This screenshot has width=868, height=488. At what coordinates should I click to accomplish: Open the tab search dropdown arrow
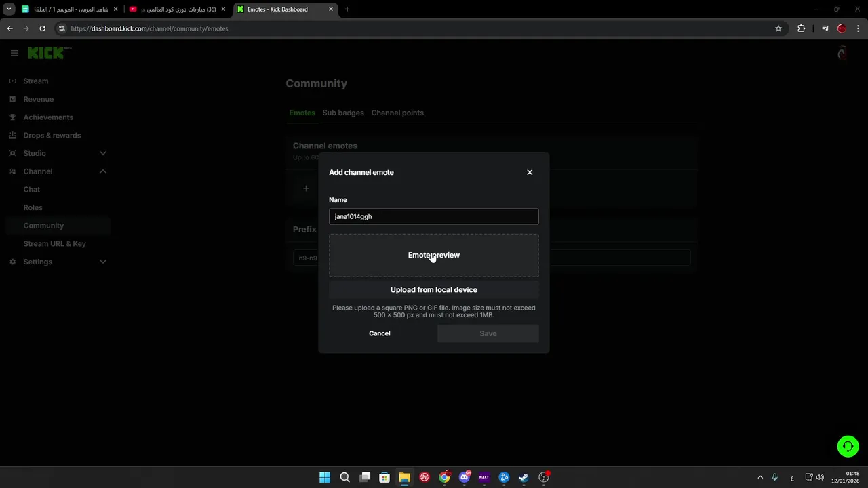(9, 9)
